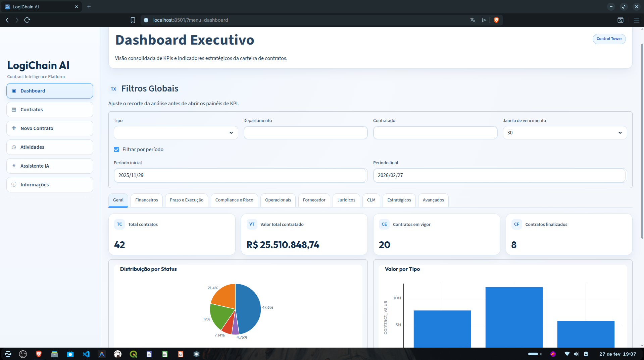Switch to the Financeiros tab

point(146,200)
